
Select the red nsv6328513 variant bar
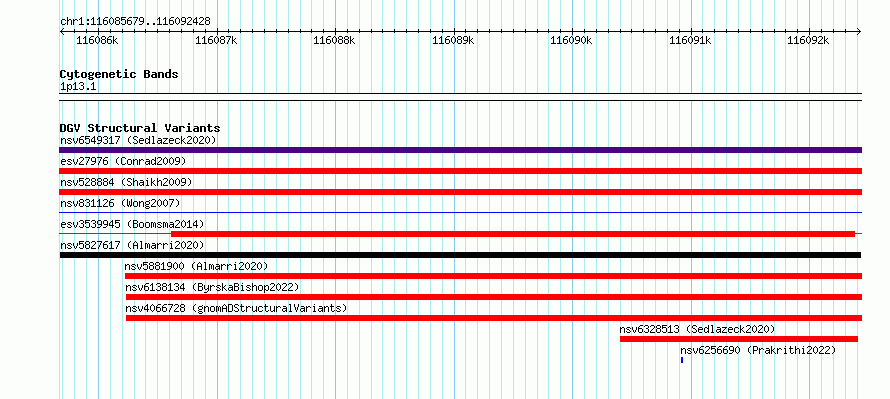click(738, 339)
